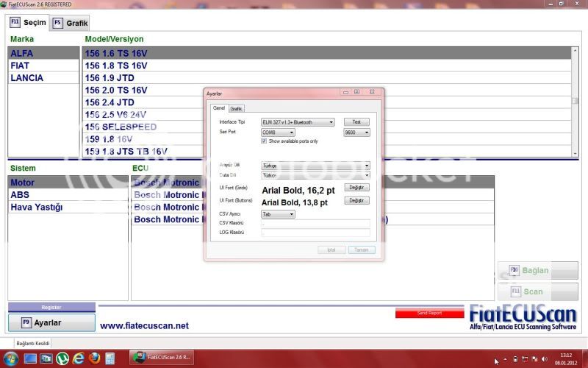Open the Arayüz Dili language dropdown
Viewport: 588px width, 368px height.
pyautogui.click(x=315, y=165)
